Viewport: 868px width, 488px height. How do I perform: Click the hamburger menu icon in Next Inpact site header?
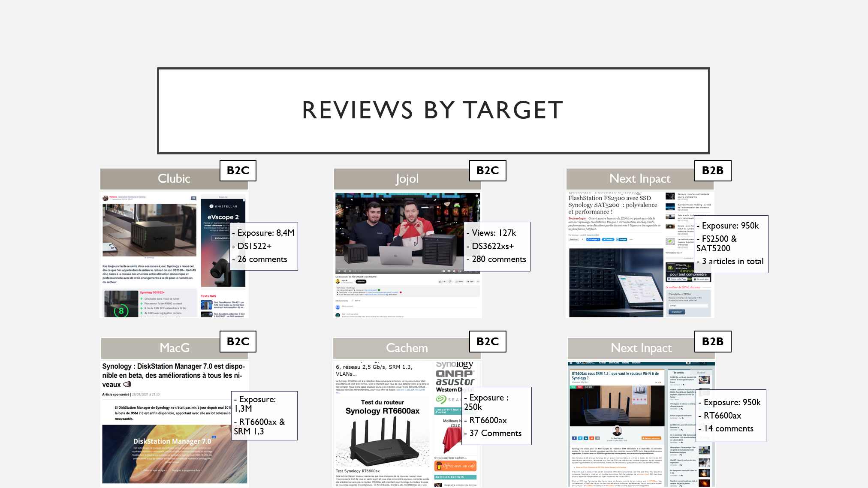[571, 363]
